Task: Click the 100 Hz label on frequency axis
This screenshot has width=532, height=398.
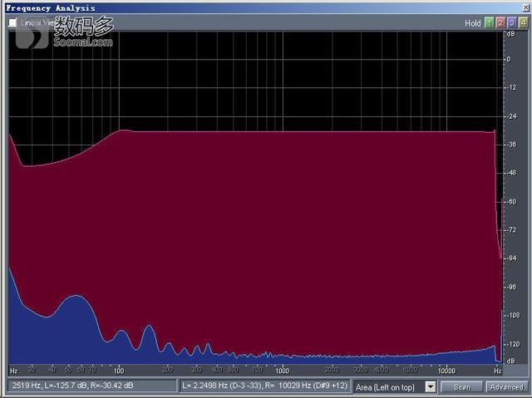Action: (119, 369)
